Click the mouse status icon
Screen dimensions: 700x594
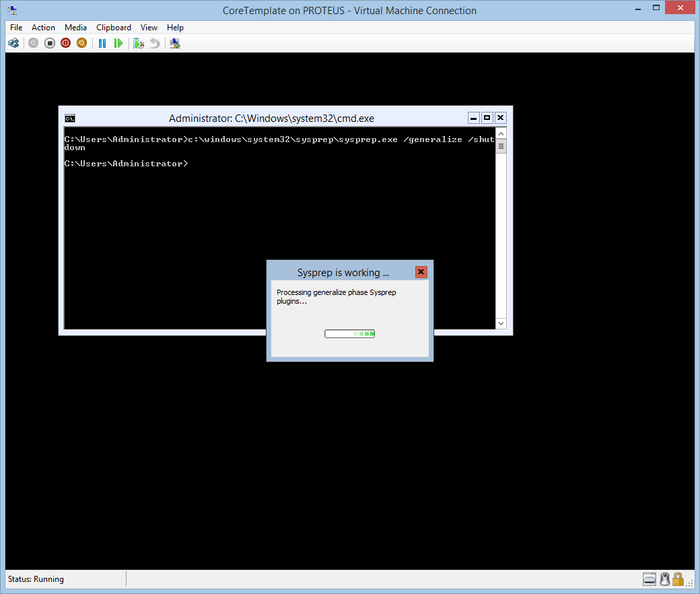click(664, 579)
